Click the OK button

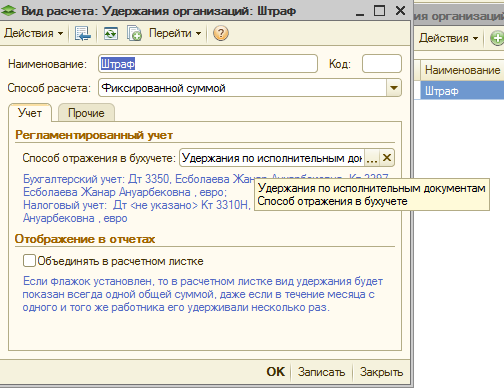point(276,372)
